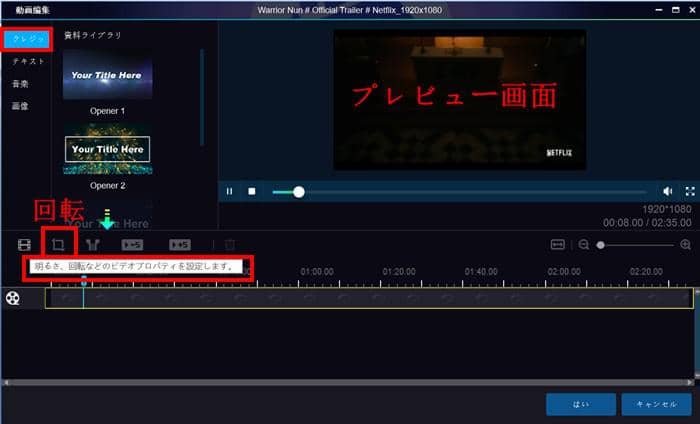Click the library panel vertical scrollbar
This screenshot has width=700, height=424.
pyautogui.click(x=202, y=97)
